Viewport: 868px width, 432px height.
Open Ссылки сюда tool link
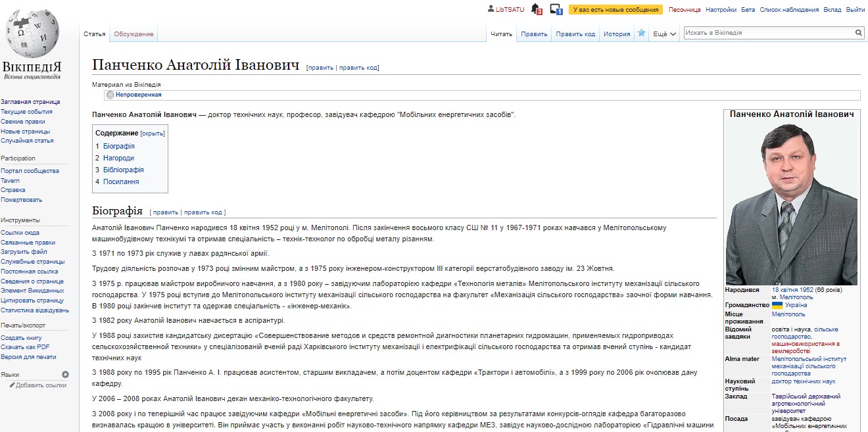point(20,233)
